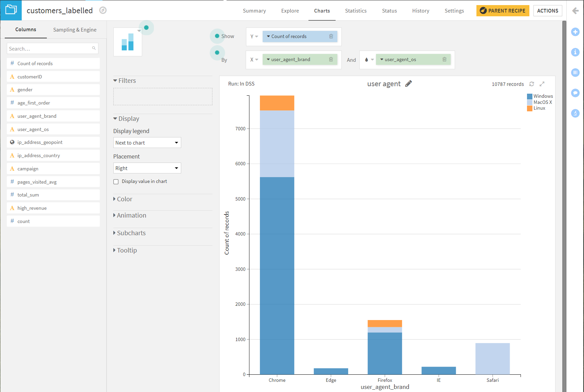Open the lab flask icon in sidebar

tap(575, 113)
